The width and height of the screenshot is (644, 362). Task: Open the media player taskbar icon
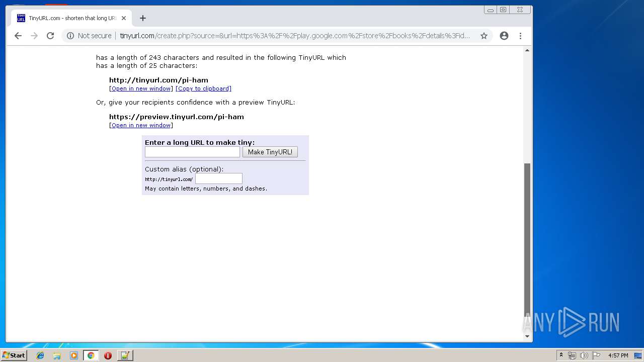(x=74, y=355)
